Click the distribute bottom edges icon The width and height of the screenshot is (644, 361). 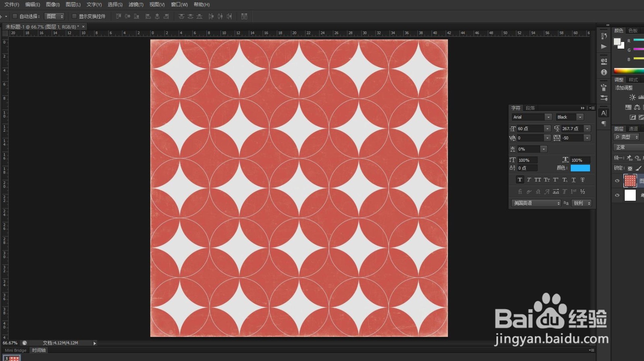click(x=199, y=16)
